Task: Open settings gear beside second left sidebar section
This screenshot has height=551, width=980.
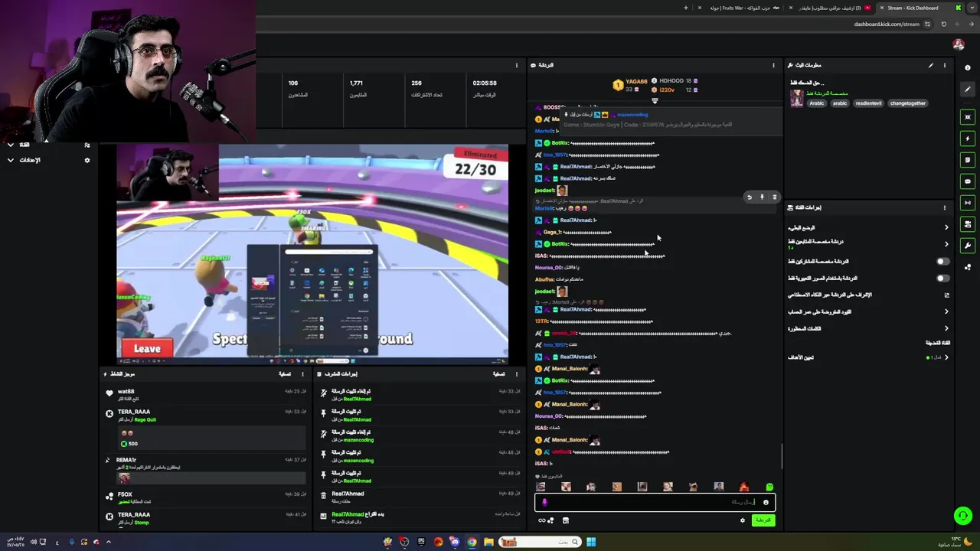Action: [87, 160]
